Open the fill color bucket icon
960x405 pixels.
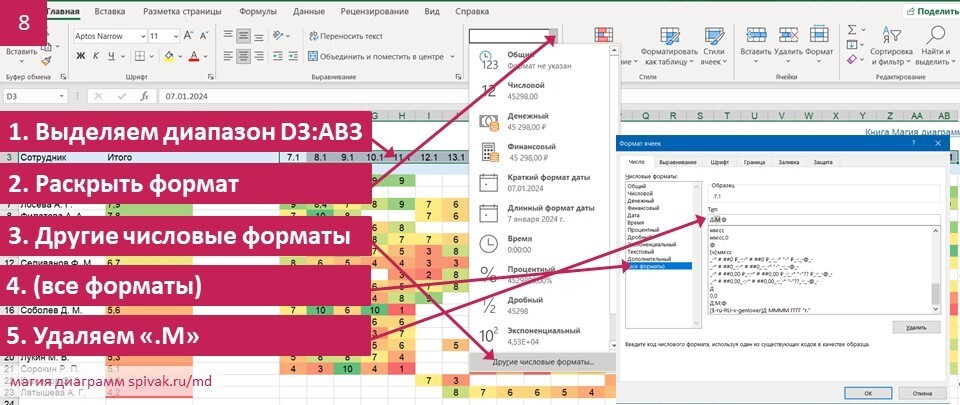coord(170,56)
